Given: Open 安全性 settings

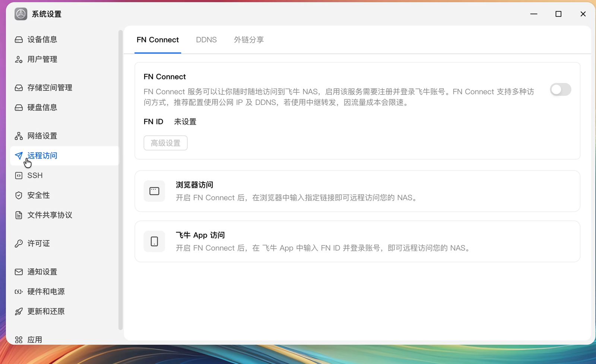Looking at the screenshot, I should [x=64, y=195].
